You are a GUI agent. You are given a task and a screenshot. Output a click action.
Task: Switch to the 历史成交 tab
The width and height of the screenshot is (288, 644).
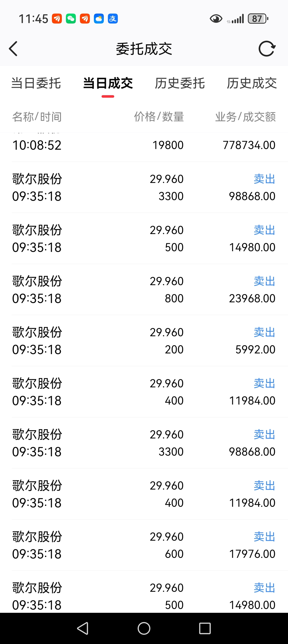pos(252,83)
